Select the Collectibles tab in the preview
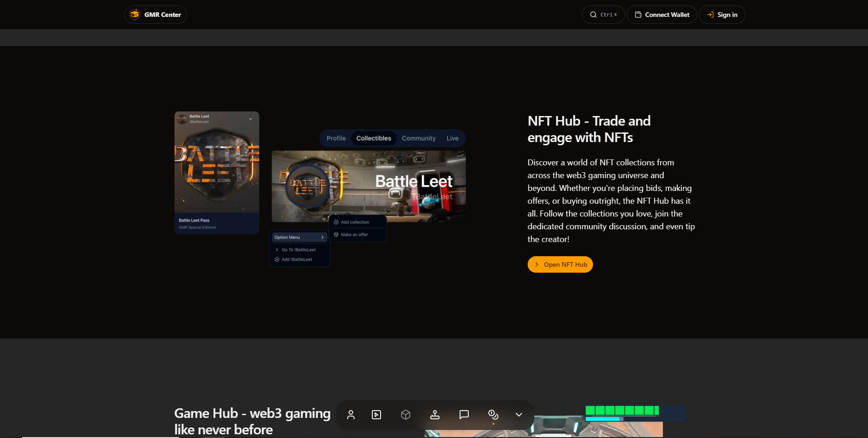868x438 pixels. pos(374,138)
